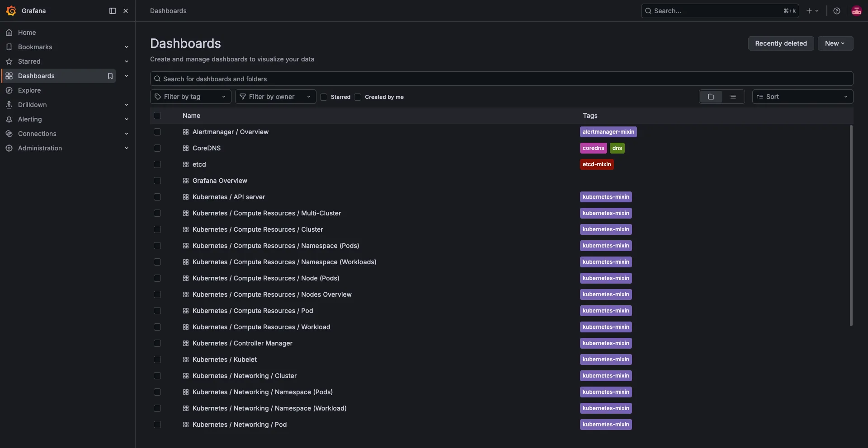This screenshot has width=868, height=448.
Task: Click dashboard icon beside Grafana Overview
Action: (186, 181)
